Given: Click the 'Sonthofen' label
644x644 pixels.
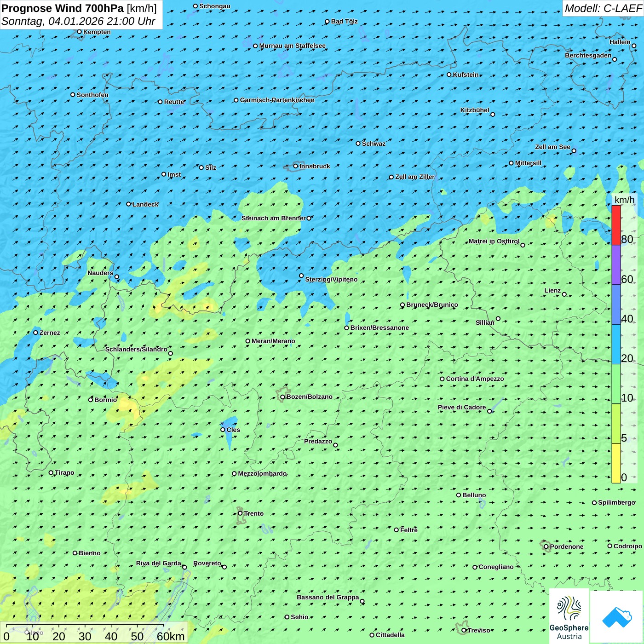Looking at the screenshot, I should point(92,95).
